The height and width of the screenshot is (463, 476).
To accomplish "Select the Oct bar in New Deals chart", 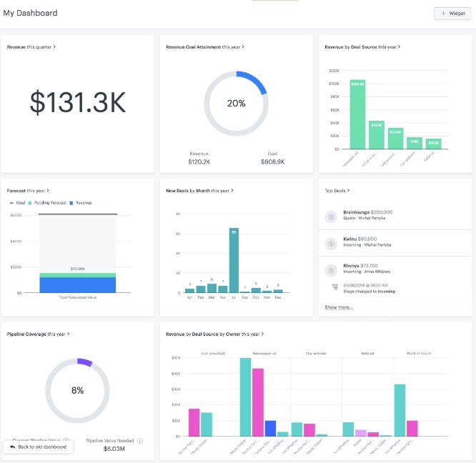I will pos(256,290).
